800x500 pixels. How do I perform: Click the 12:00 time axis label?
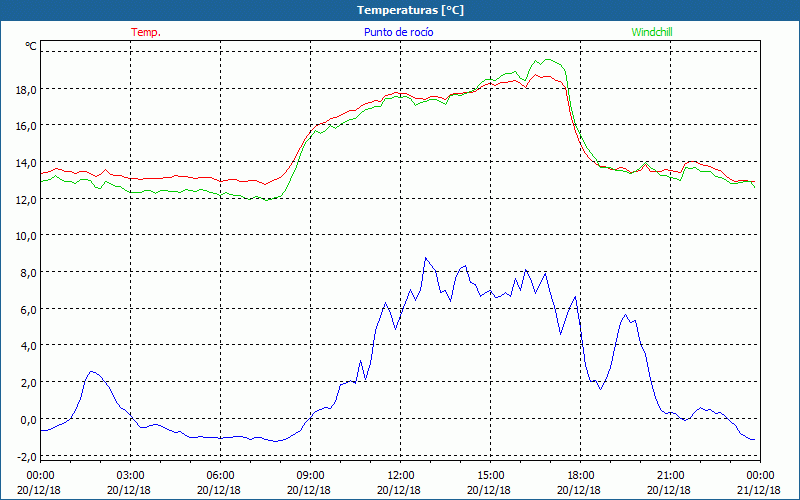[401, 476]
